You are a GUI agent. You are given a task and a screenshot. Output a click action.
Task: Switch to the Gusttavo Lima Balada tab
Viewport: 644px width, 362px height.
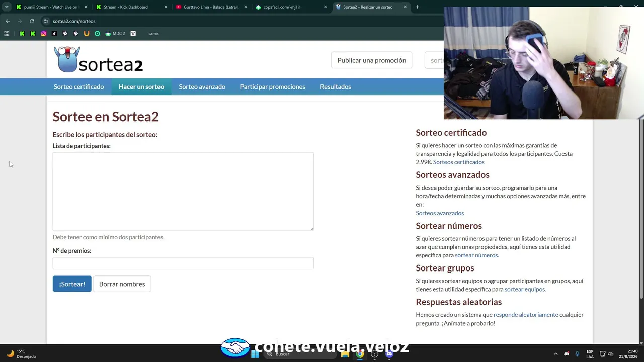(210, 7)
